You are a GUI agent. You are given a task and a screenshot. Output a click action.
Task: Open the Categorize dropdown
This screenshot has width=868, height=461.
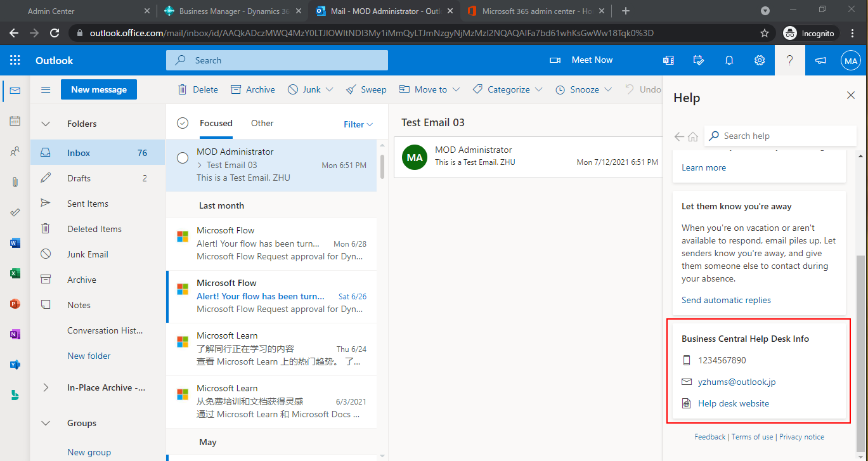[507, 89]
